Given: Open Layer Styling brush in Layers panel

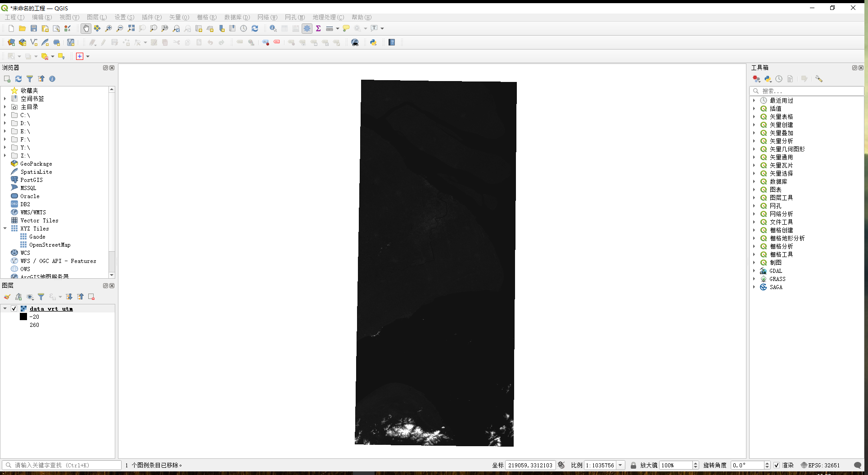Looking at the screenshot, I should pos(7,297).
